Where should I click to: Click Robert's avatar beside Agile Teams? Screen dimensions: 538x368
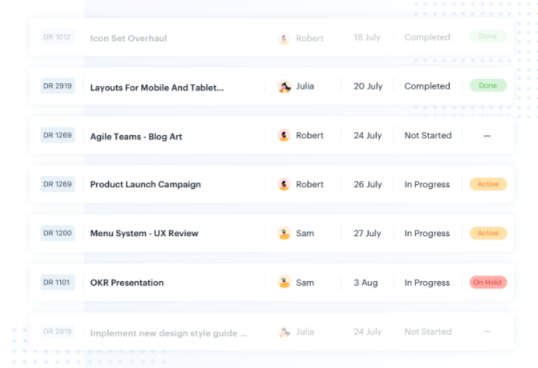point(284,135)
